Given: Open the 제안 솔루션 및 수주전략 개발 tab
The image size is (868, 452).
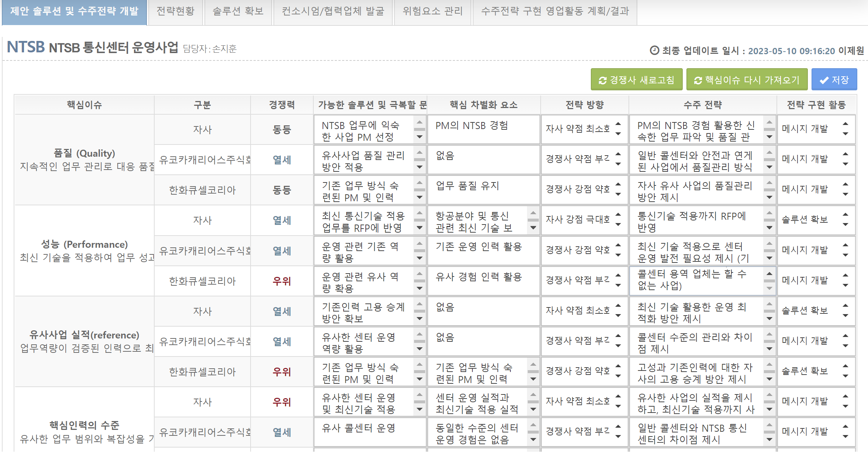Looking at the screenshot, I should (x=74, y=12).
